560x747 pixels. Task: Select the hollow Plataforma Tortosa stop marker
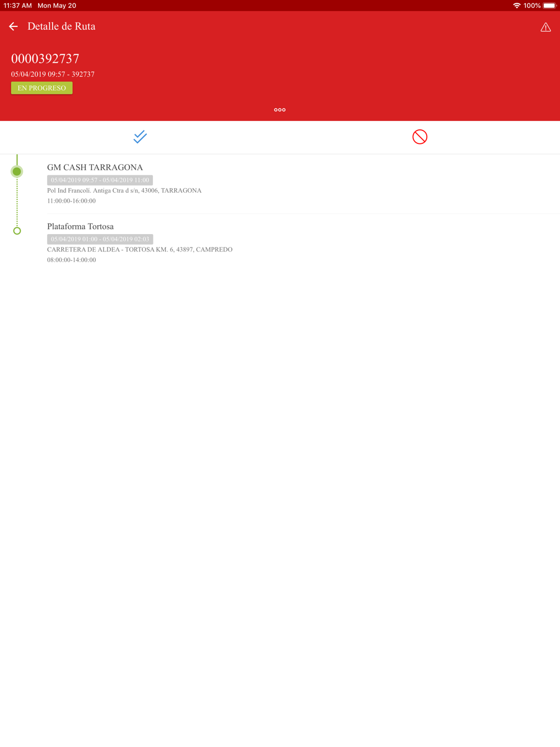click(x=17, y=231)
